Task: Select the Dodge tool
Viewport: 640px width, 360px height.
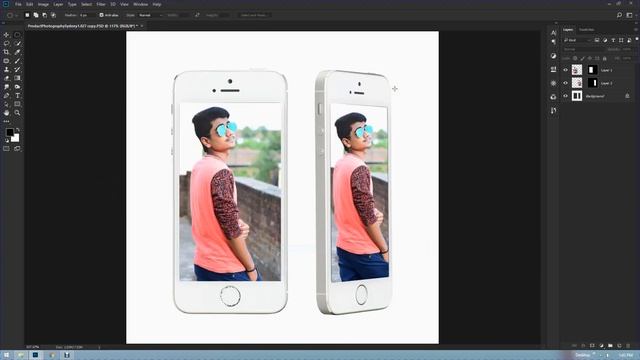Action: pyautogui.click(x=17, y=87)
